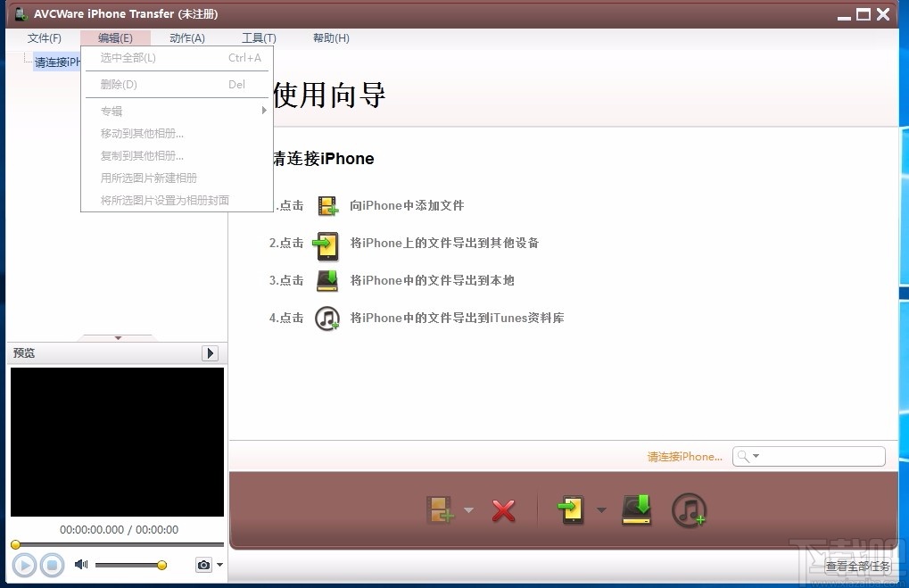Click the speaker volume icon
The image size is (909, 588).
coord(81,564)
